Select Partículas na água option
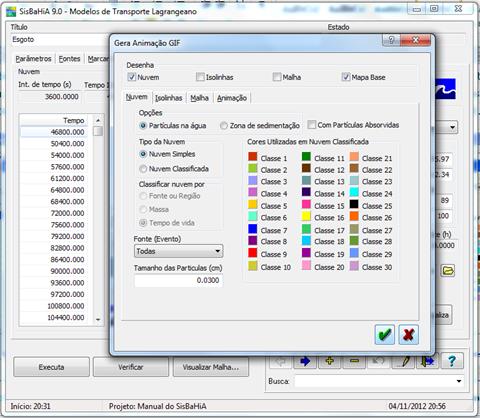Image resolution: width=480 pixels, height=418 pixels. click(x=143, y=126)
